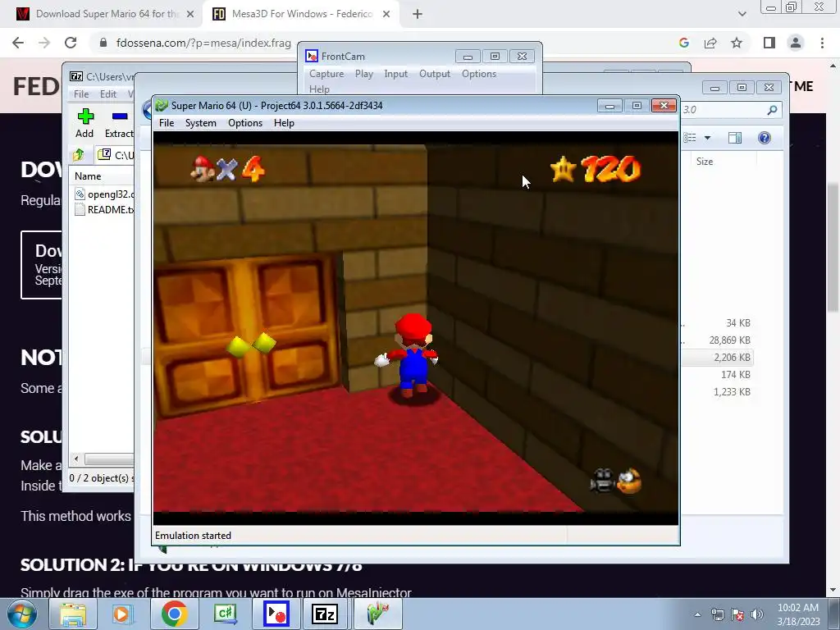Switch to 7-Zip from the taskbar
Image resolution: width=840 pixels, height=630 pixels.
325,614
